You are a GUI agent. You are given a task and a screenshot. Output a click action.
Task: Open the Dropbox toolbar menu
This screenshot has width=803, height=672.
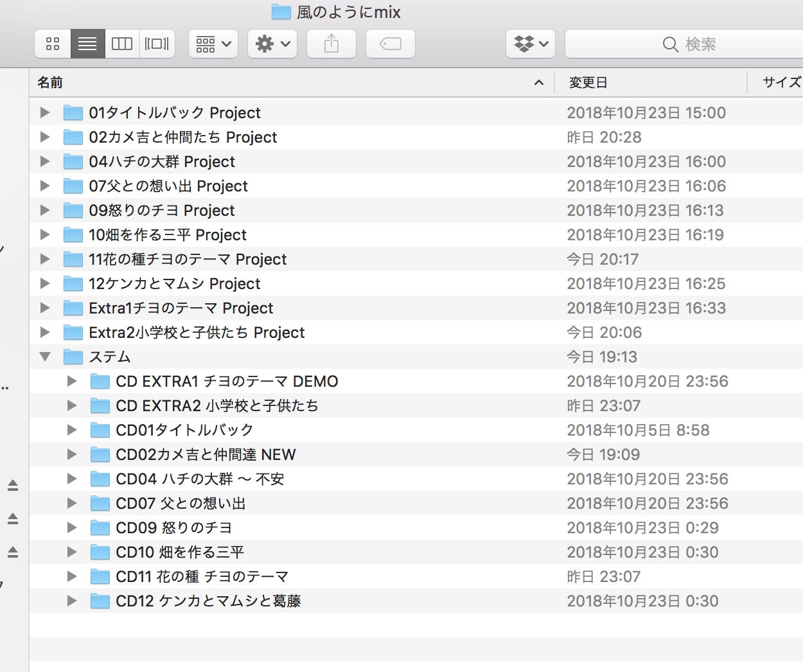click(x=531, y=44)
